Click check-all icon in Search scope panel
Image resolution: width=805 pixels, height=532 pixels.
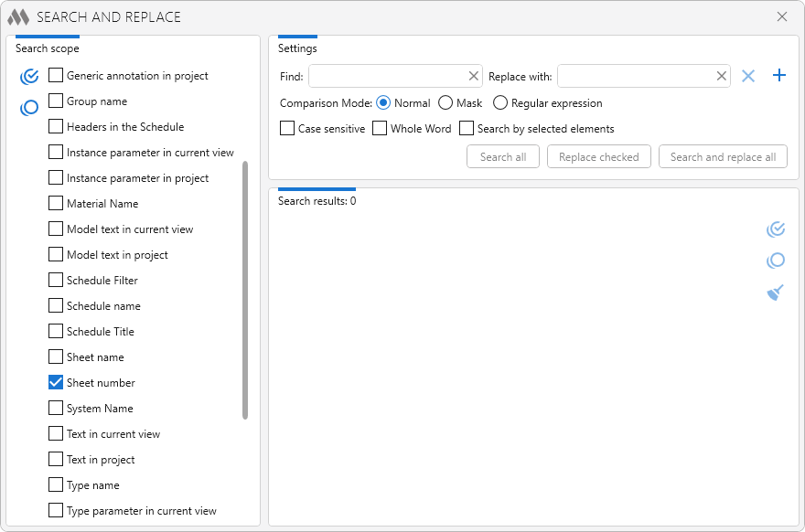pyautogui.click(x=29, y=76)
